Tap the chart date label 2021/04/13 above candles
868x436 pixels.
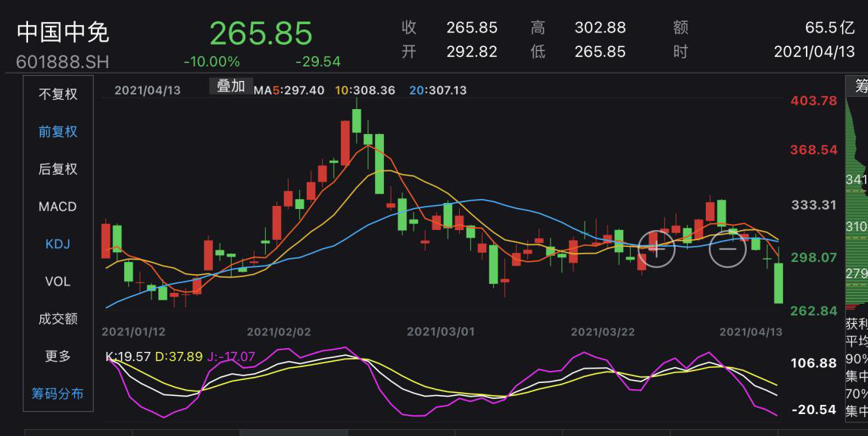(x=147, y=90)
